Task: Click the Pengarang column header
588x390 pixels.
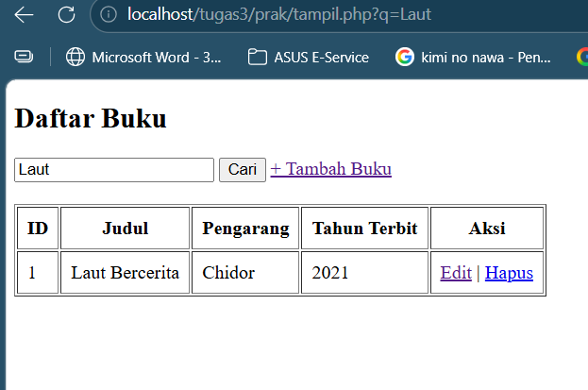Action: tap(245, 229)
